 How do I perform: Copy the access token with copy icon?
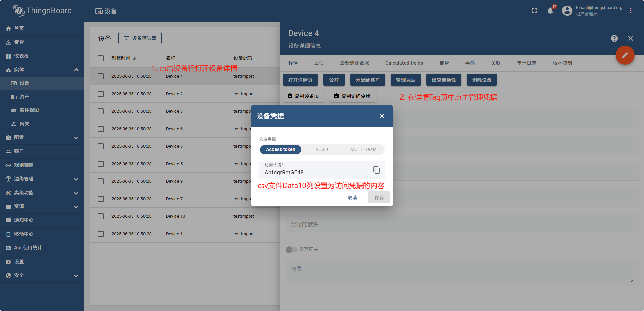376,170
